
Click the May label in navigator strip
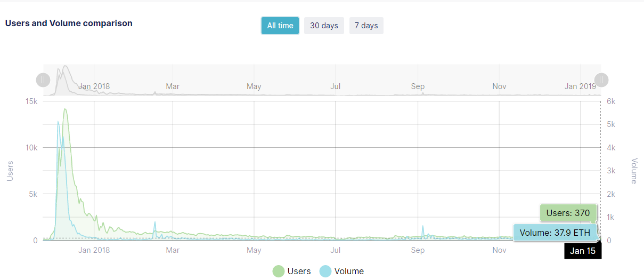pyautogui.click(x=254, y=86)
